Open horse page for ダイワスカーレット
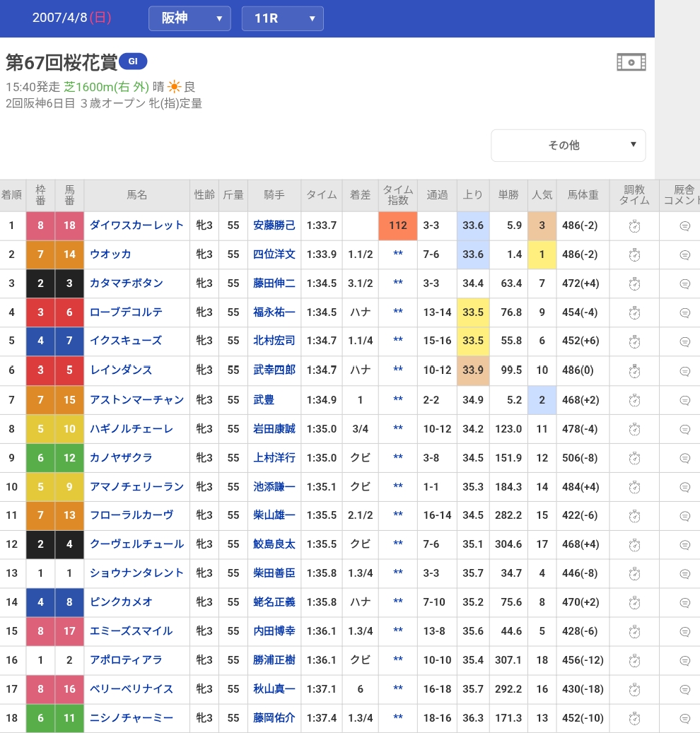This screenshot has width=700, height=733. [136, 225]
